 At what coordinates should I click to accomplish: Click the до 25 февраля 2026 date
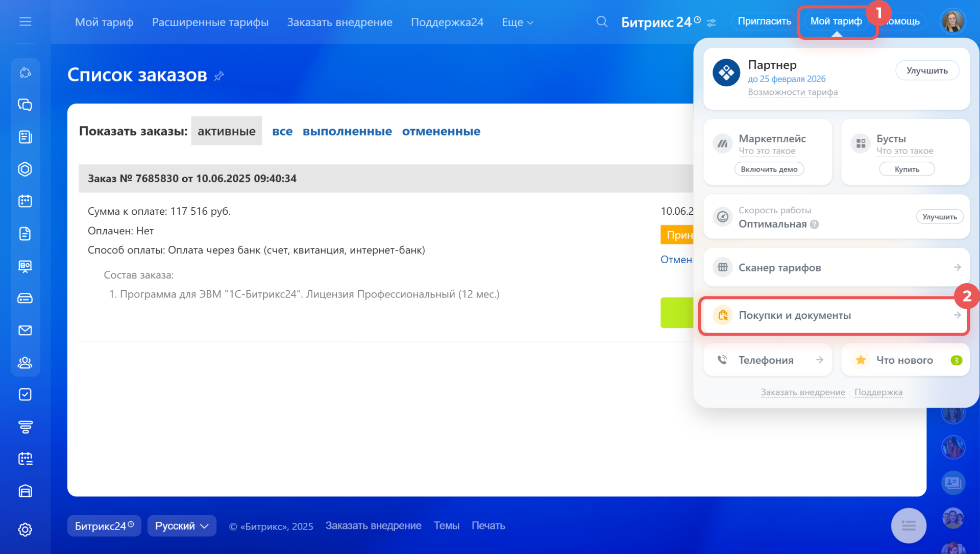pyautogui.click(x=787, y=79)
